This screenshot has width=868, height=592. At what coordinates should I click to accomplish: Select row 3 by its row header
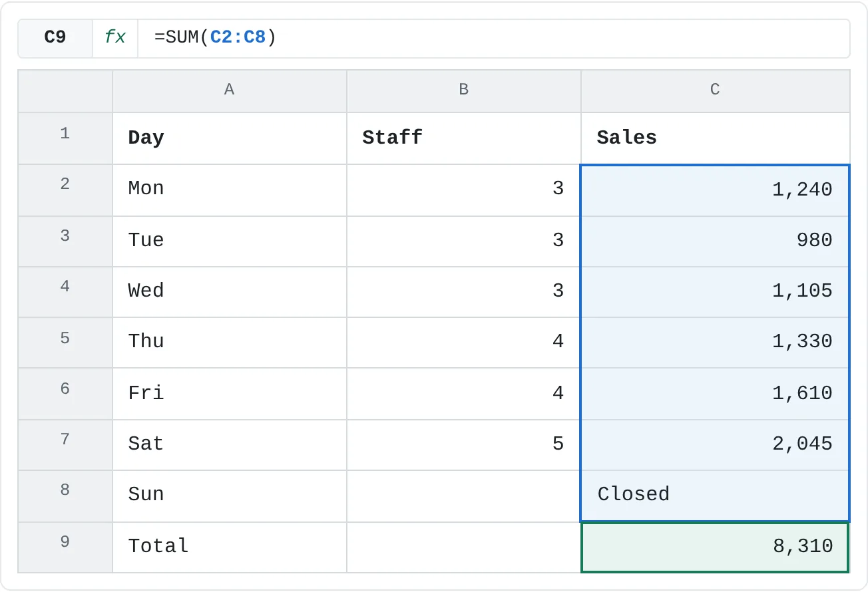pyautogui.click(x=65, y=241)
